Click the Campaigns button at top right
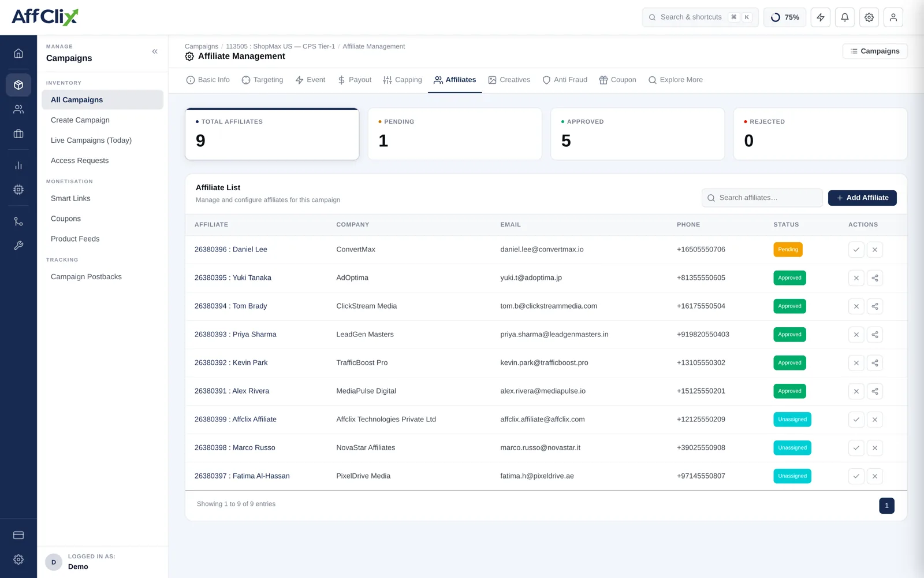 pyautogui.click(x=875, y=51)
